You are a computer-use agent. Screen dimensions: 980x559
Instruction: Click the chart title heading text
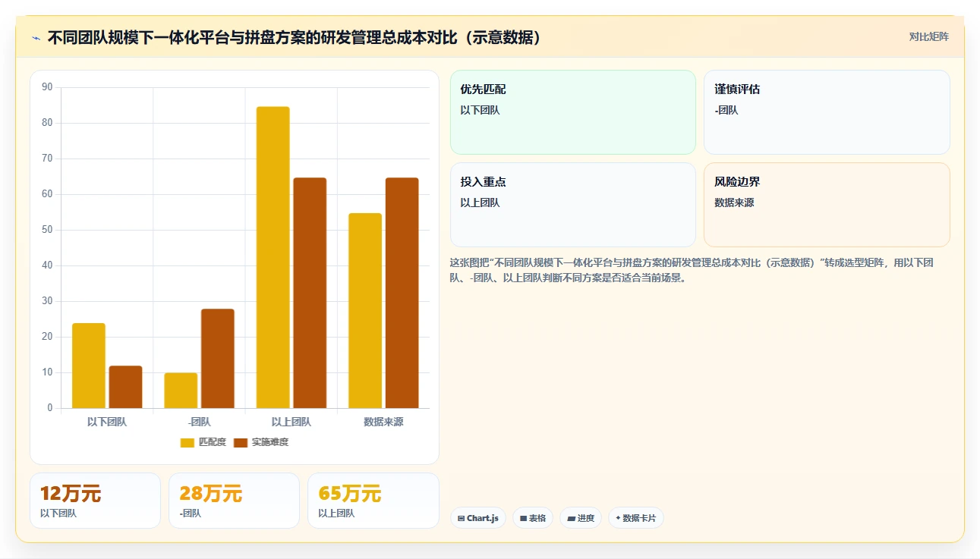(294, 38)
